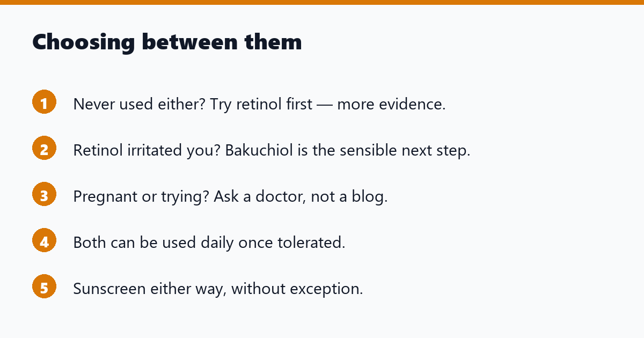This screenshot has width=644, height=338.
Task: Click the 'Pregnant or trying?' question text
Action: coord(141,197)
